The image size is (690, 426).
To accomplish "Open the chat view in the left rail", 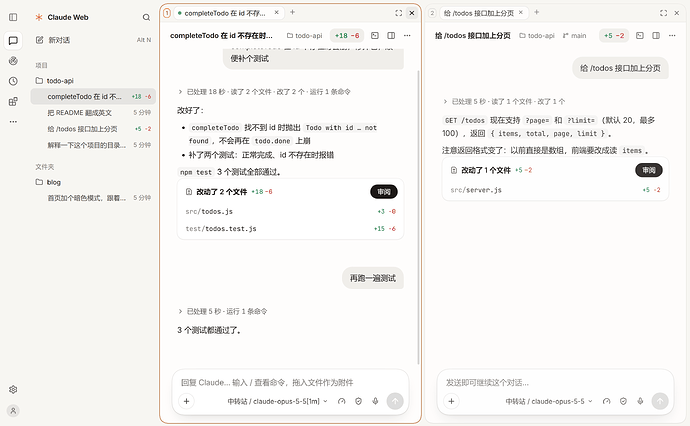I will pyautogui.click(x=13, y=40).
